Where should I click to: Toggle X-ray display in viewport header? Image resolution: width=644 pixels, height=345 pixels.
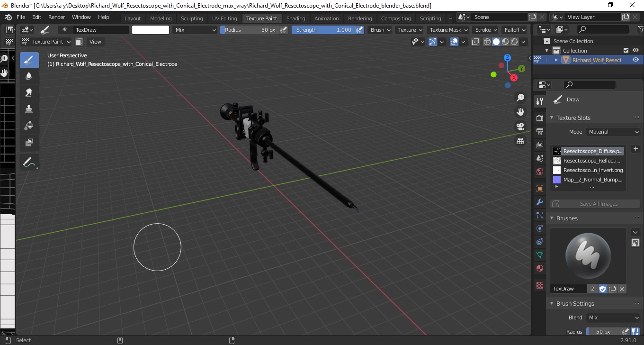[476, 42]
